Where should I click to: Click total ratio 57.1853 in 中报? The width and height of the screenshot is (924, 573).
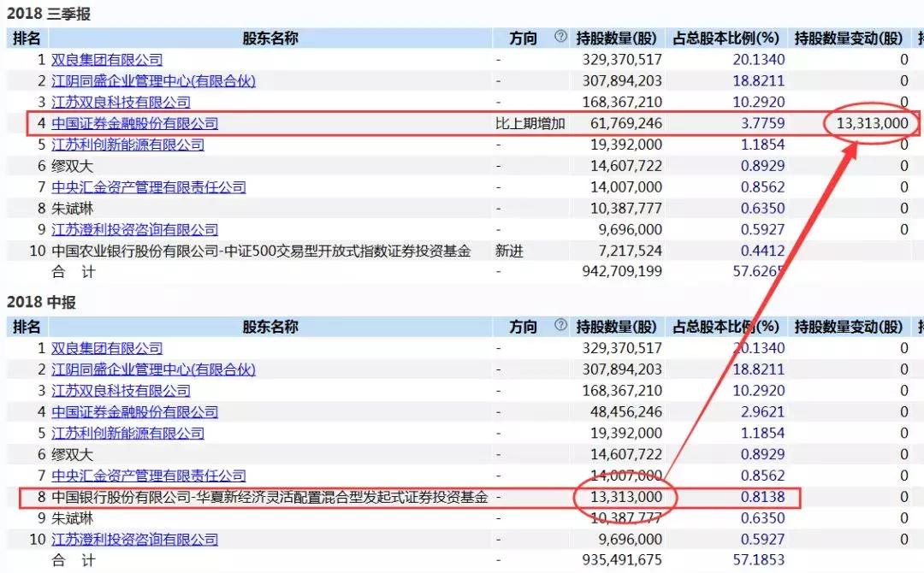[x=759, y=560]
